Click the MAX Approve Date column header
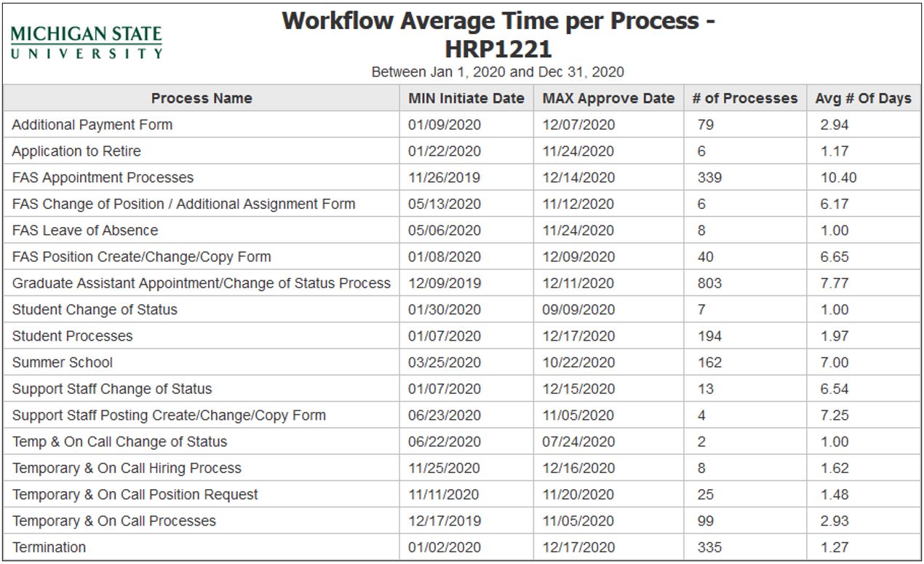924x564 pixels. [x=608, y=98]
